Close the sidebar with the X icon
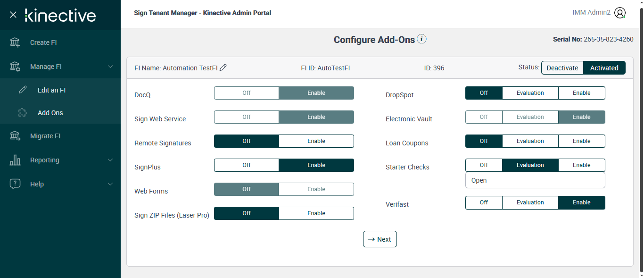Image resolution: width=644 pixels, height=278 pixels. (x=13, y=15)
